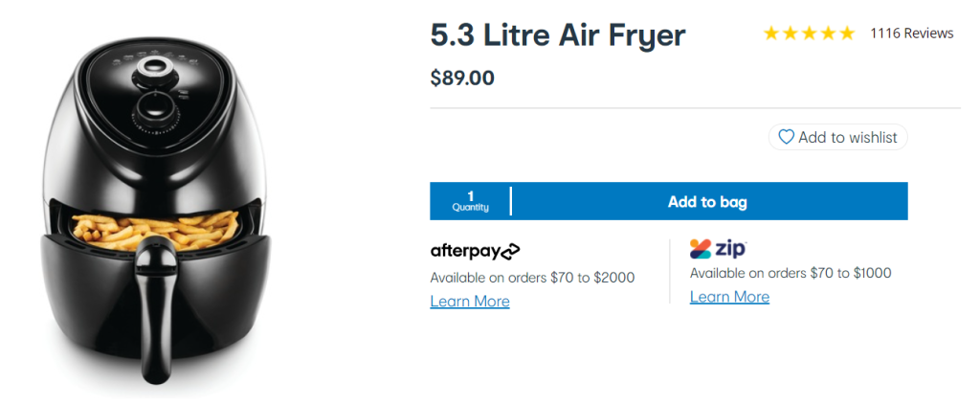Select the first rating star

click(x=771, y=34)
